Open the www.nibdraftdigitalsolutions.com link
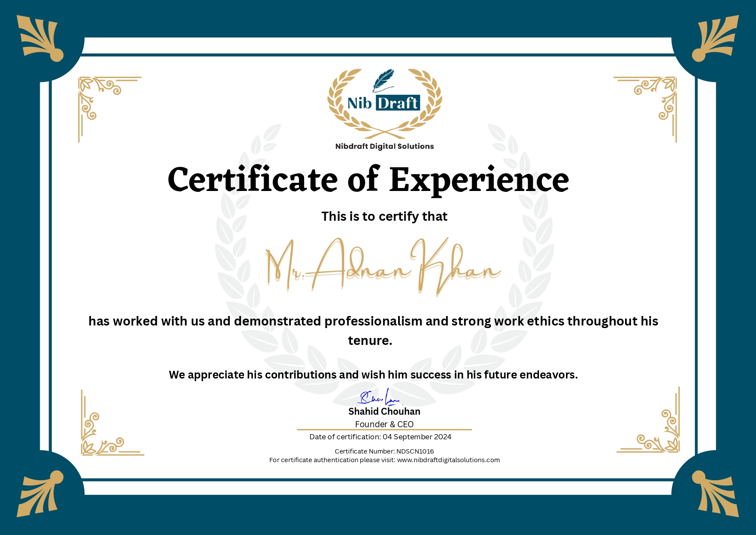This screenshot has height=535, width=756. [x=448, y=460]
